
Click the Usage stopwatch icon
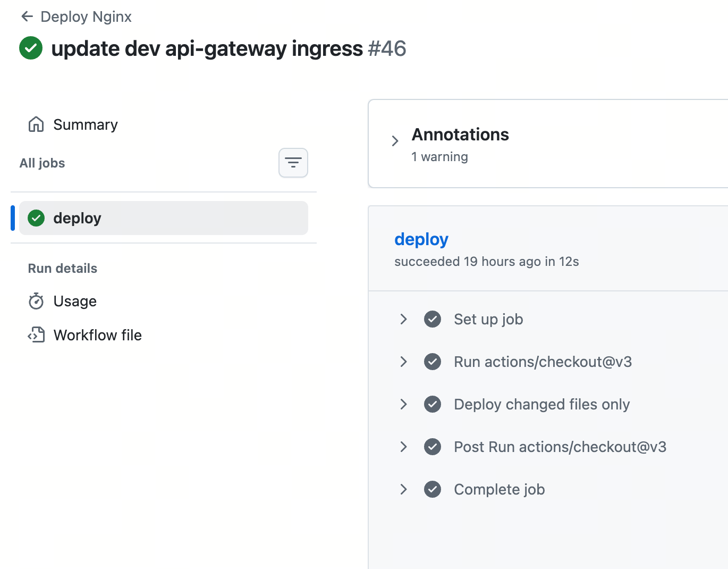click(36, 301)
